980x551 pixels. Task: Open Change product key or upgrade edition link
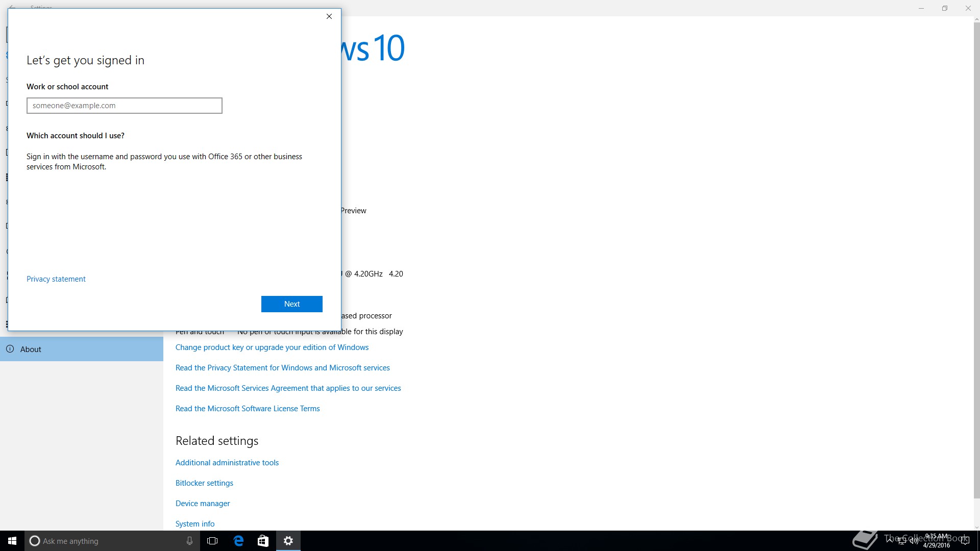(272, 347)
